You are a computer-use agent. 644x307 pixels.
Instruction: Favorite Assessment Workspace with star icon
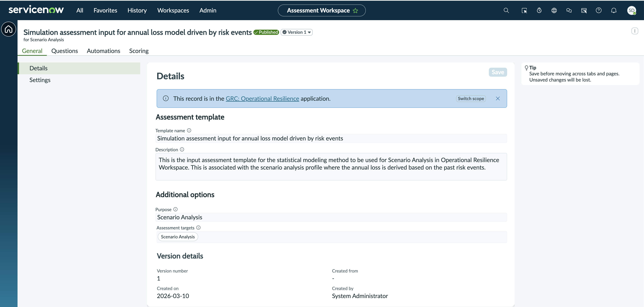click(x=355, y=11)
